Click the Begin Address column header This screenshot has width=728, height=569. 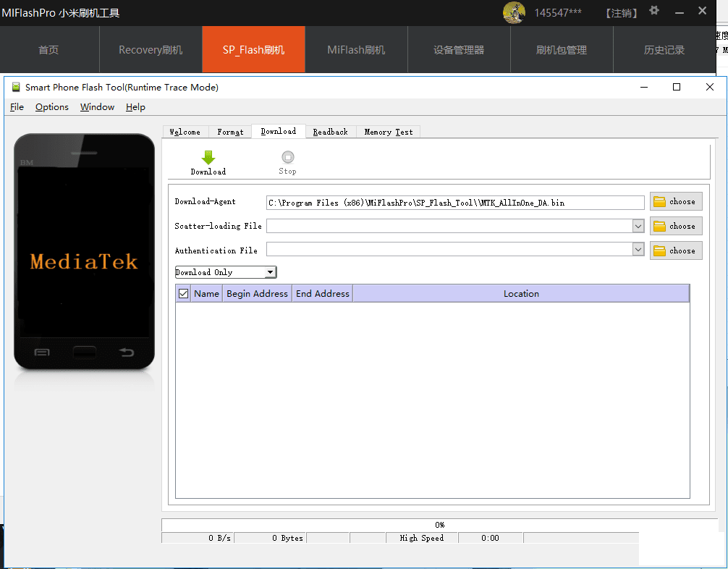coord(257,294)
